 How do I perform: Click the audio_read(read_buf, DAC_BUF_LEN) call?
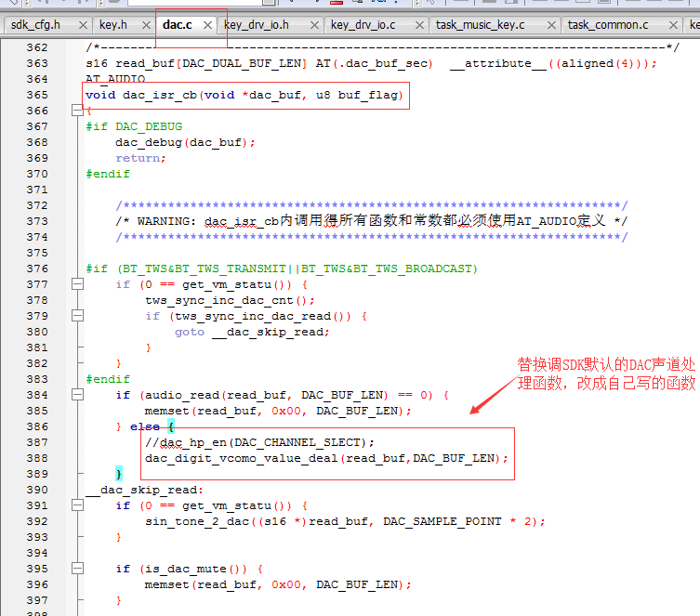(x=267, y=395)
